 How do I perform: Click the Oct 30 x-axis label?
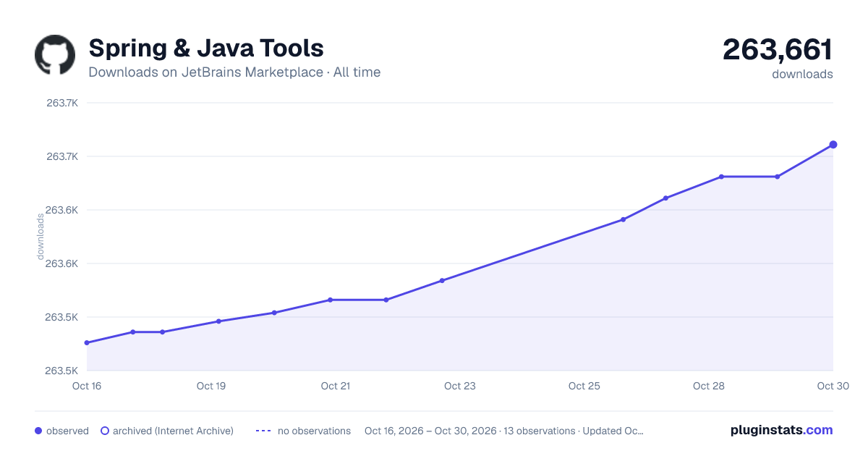coord(832,386)
